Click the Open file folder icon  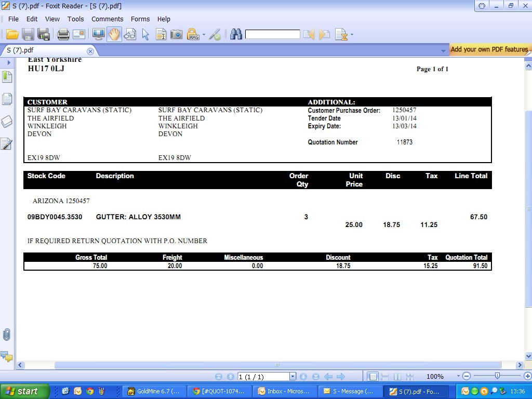pos(12,35)
